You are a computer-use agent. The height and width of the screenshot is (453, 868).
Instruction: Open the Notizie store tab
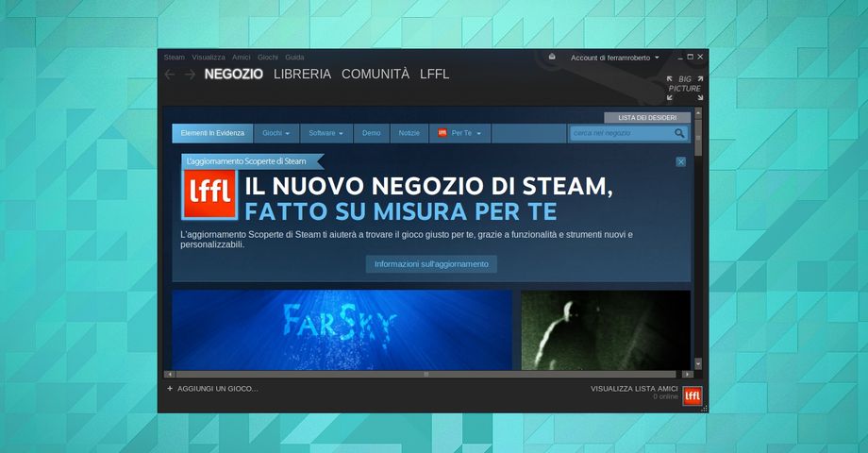click(409, 133)
